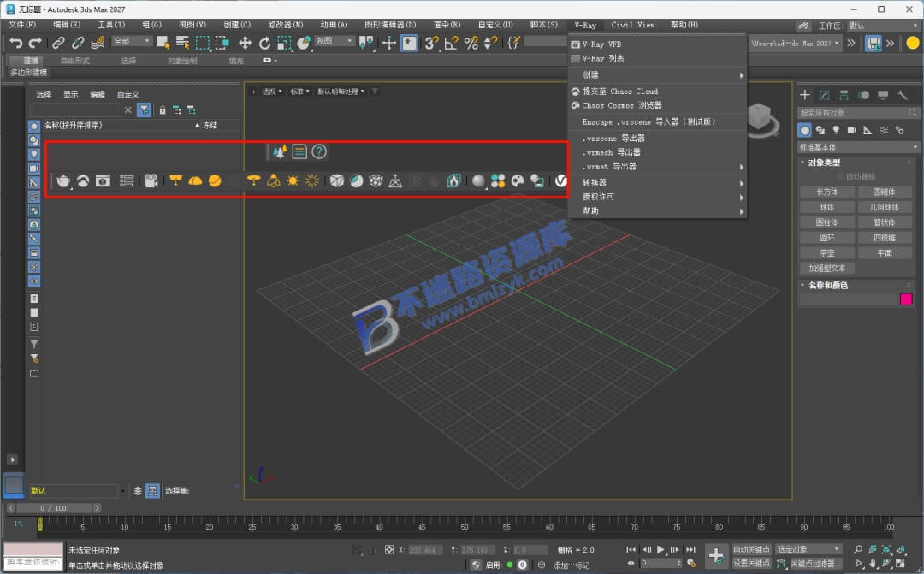
Task: Expand the 转换器 submenu
Action: [x=658, y=183]
